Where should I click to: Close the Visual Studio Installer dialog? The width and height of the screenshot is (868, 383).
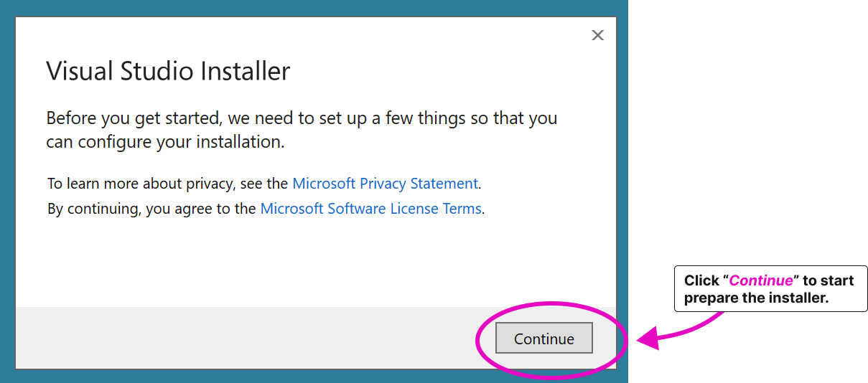coord(597,35)
